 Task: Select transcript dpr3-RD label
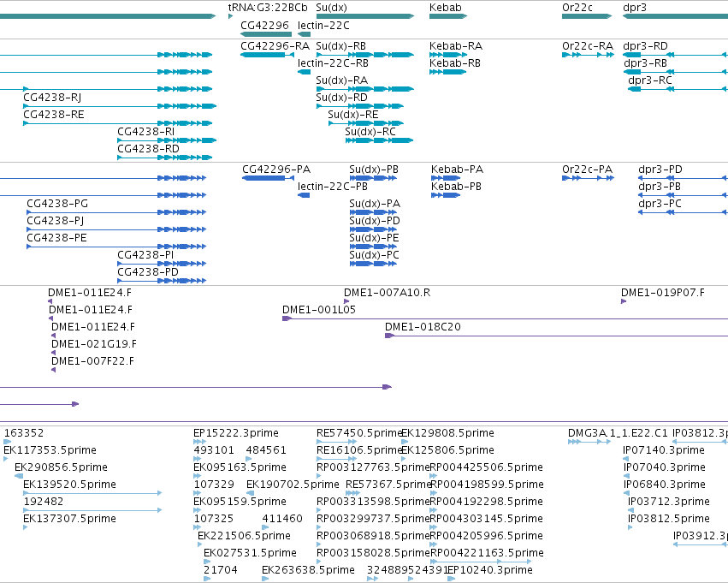pyautogui.click(x=645, y=46)
